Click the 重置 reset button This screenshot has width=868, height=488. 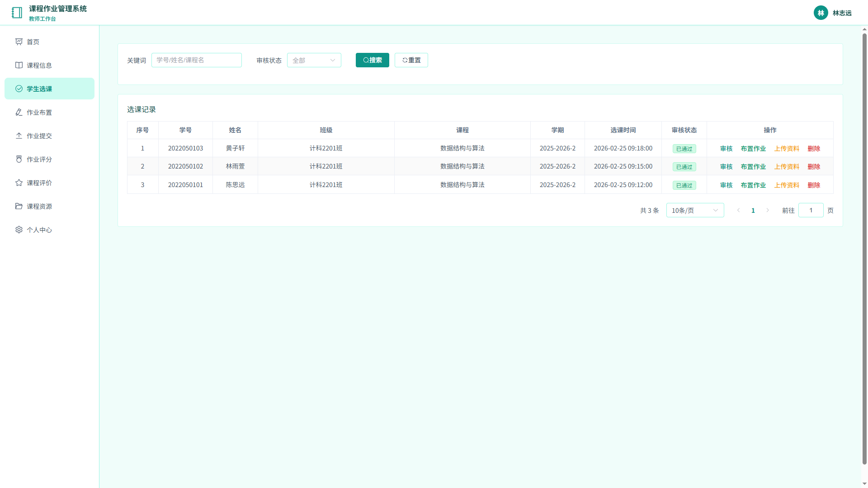point(411,60)
